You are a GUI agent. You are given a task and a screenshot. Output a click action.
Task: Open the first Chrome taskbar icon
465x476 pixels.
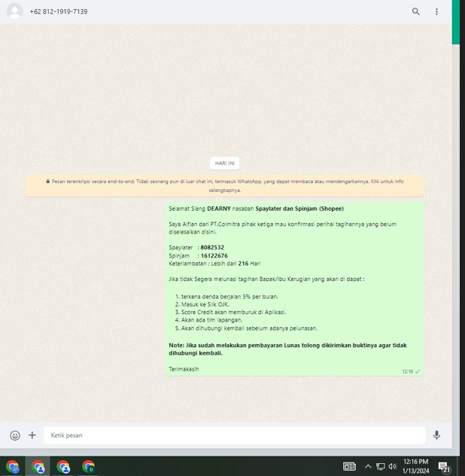13,467
